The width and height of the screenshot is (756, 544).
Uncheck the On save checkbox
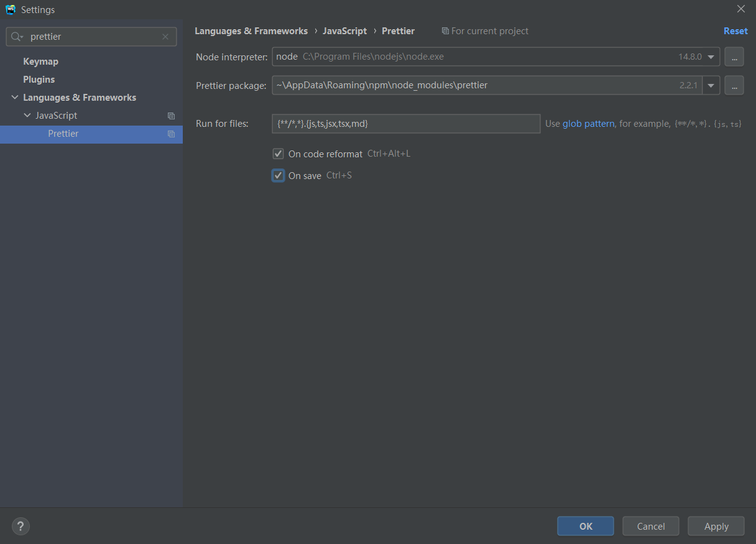click(278, 175)
